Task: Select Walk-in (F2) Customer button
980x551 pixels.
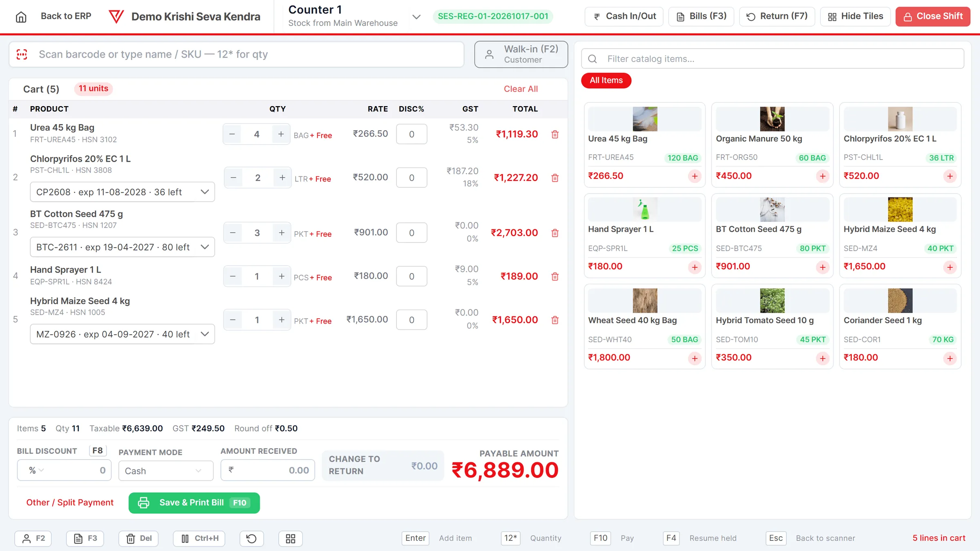Action: [521, 54]
